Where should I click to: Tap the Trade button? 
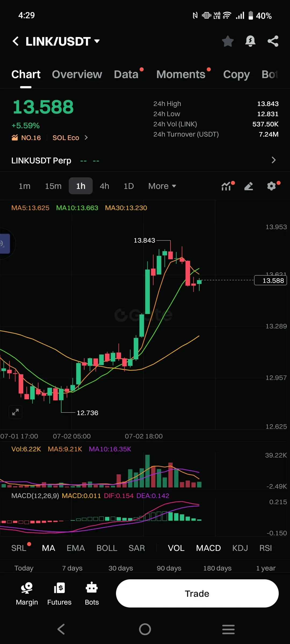pyautogui.click(x=197, y=594)
